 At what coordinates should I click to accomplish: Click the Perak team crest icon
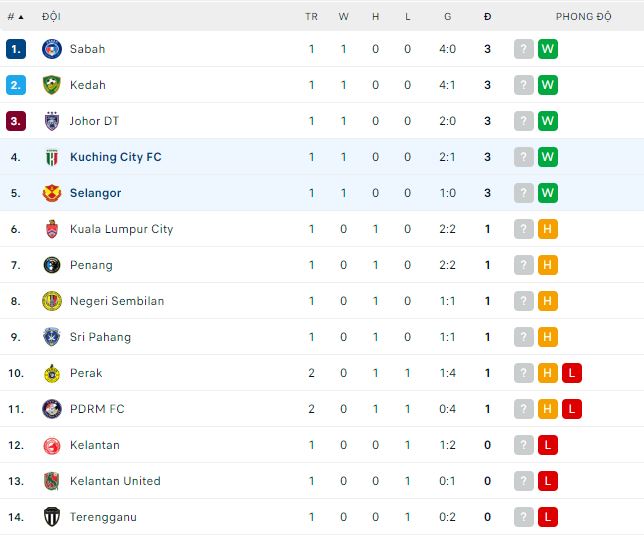(52, 373)
